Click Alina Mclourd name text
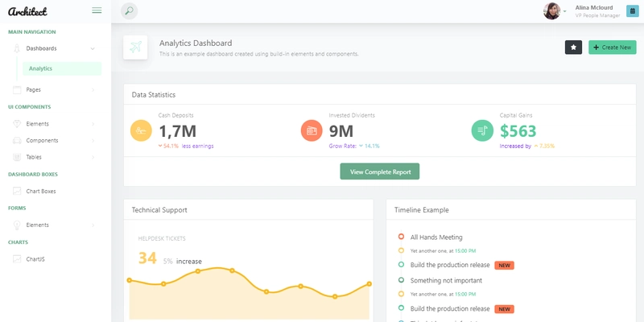644x322 pixels. coord(594,8)
